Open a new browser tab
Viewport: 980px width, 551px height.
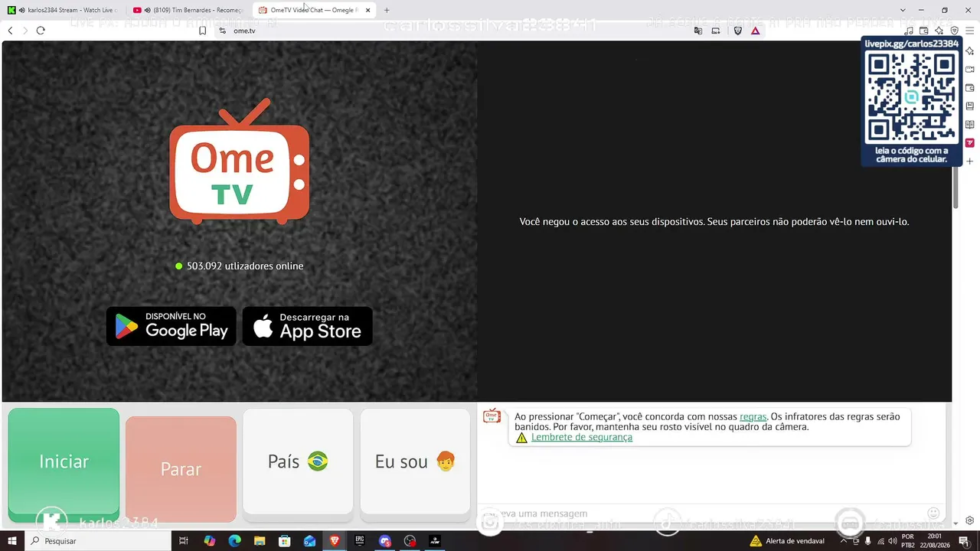(x=387, y=10)
